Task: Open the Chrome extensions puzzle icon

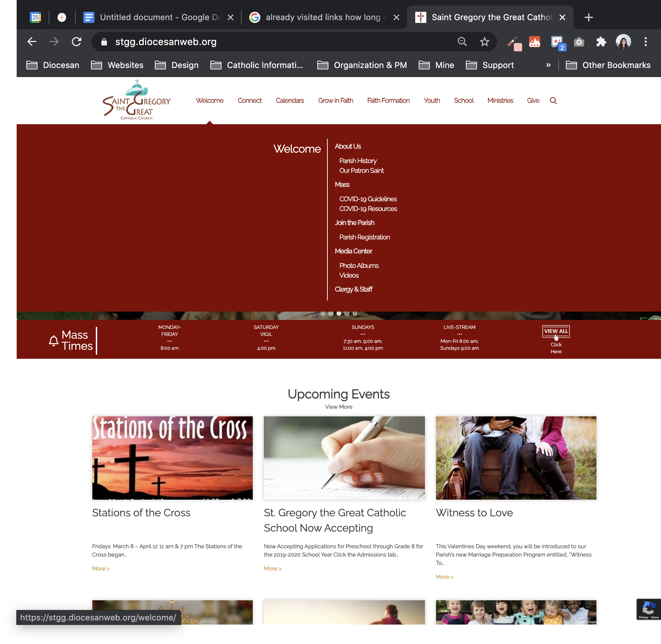Action: coord(601,42)
